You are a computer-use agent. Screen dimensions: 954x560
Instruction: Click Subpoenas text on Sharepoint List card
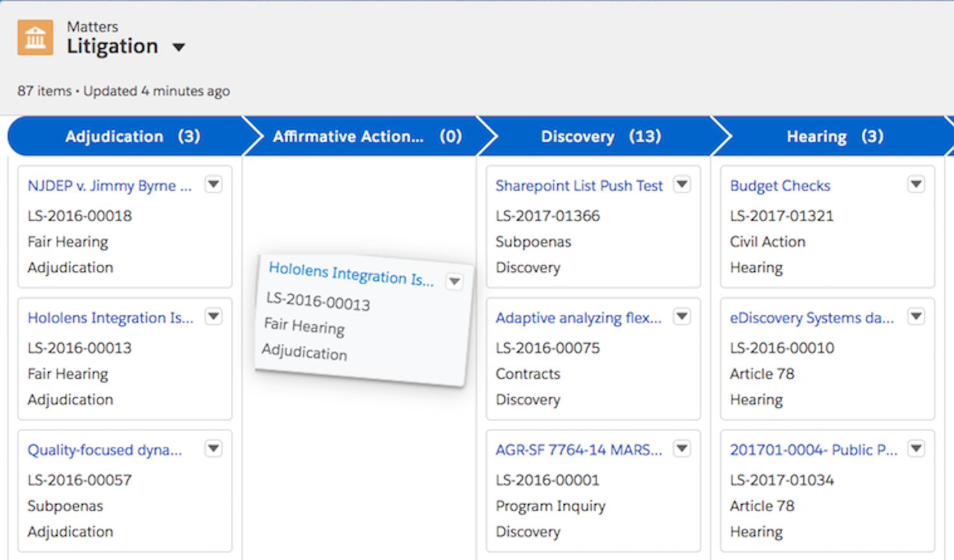click(534, 242)
